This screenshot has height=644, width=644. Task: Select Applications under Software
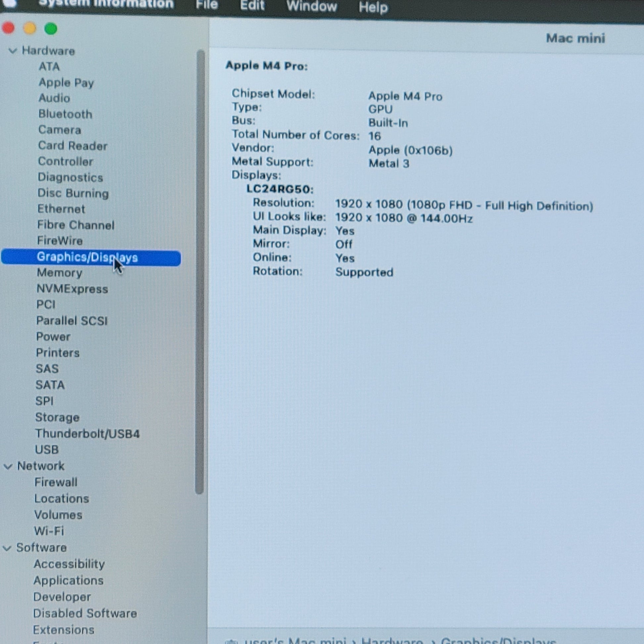69,580
